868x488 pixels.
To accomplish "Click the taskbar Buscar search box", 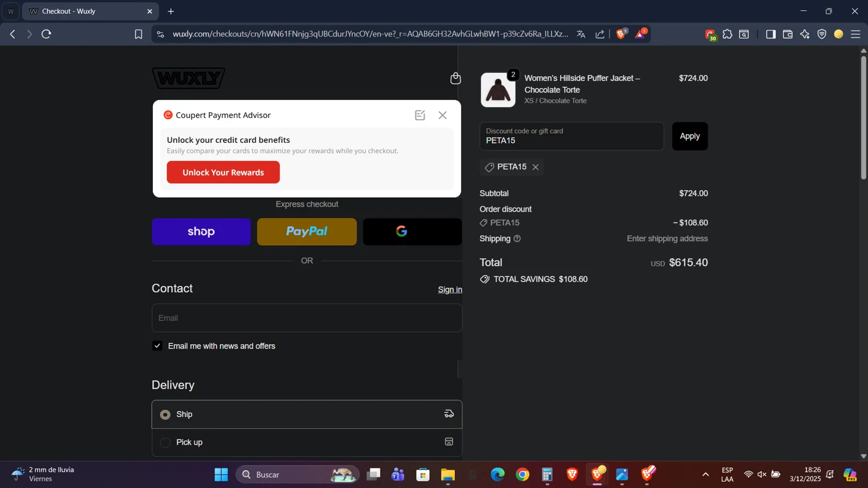I will [x=297, y=475].
